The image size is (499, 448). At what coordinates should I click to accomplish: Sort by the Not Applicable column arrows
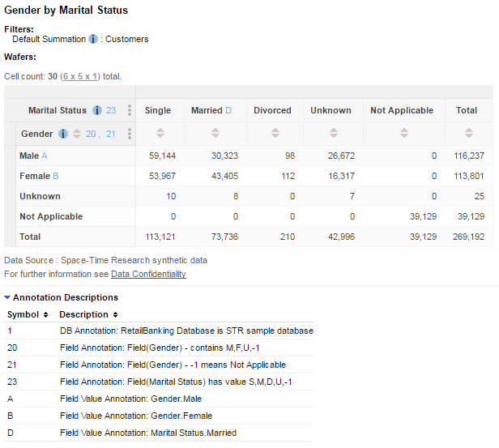pos(402,134)
